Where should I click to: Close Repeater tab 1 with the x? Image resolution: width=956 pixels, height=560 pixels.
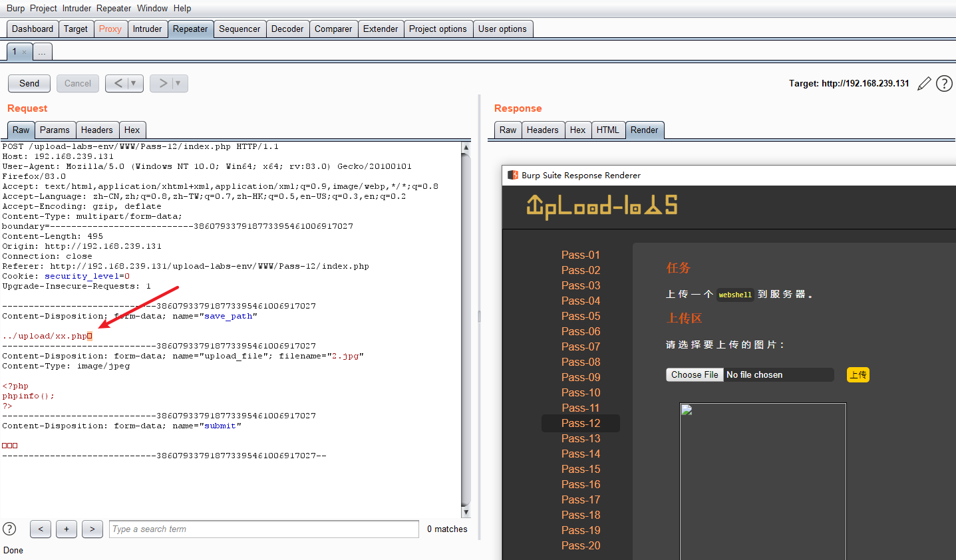pyautogui.click(x=25, y=52)
